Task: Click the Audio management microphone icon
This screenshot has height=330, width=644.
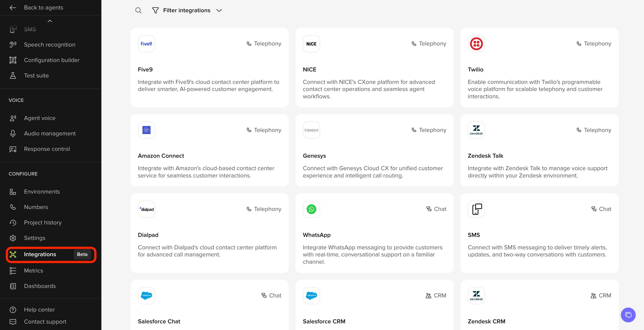Action: pyautogui.click(x=13, y=133)
